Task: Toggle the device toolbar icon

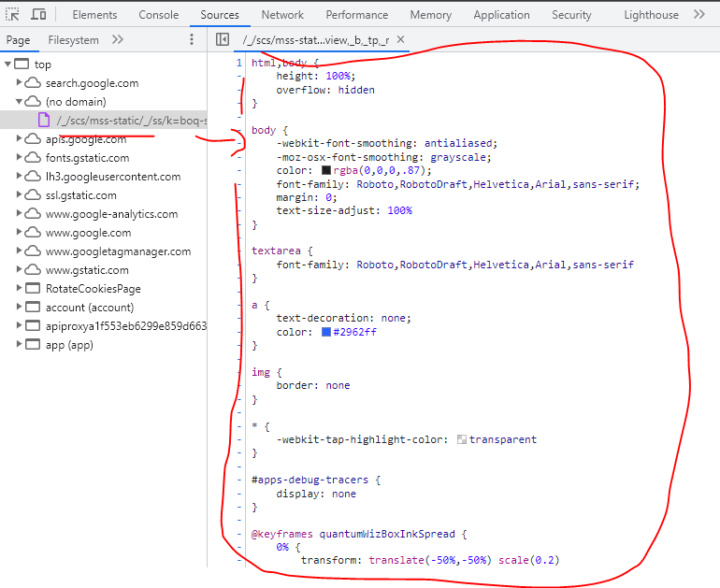Action: click(38, 15)
